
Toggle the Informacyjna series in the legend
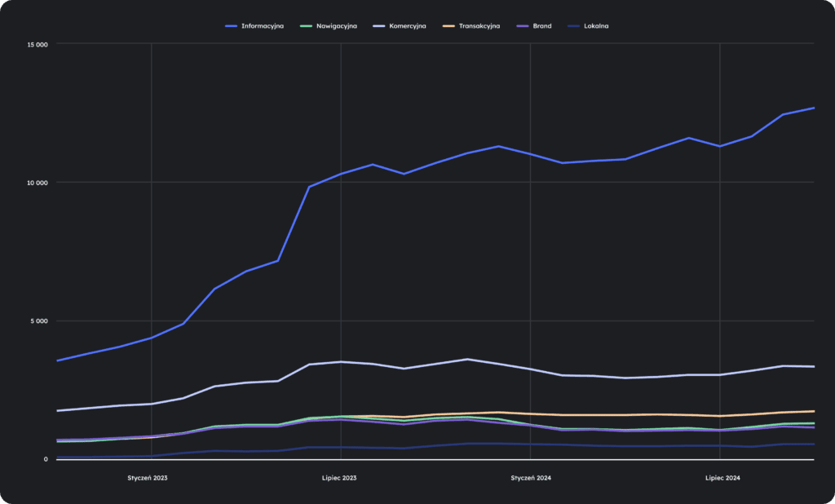pos(254,25)
